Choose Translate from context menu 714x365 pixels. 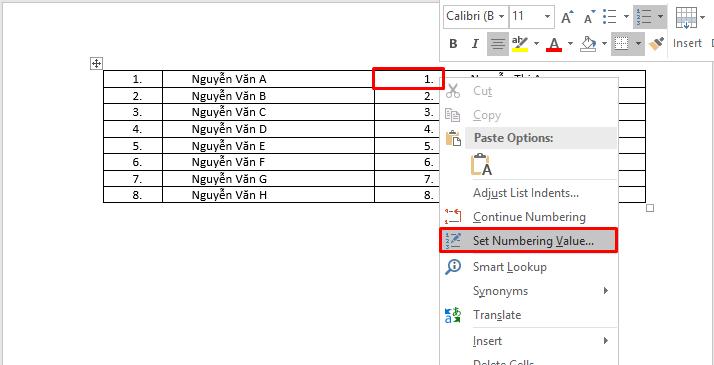tap(528, 315)
